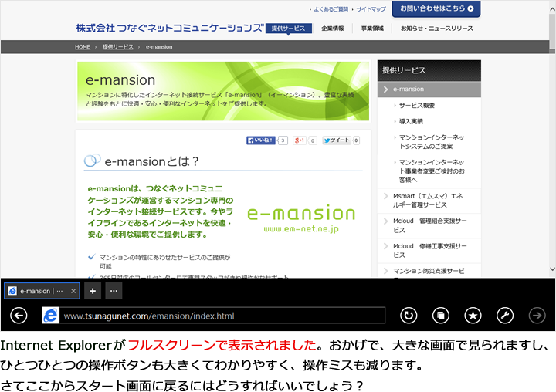Click the Twitter ツイート button
The width and height of the screenshot is (556, 392).
[337, 140]
